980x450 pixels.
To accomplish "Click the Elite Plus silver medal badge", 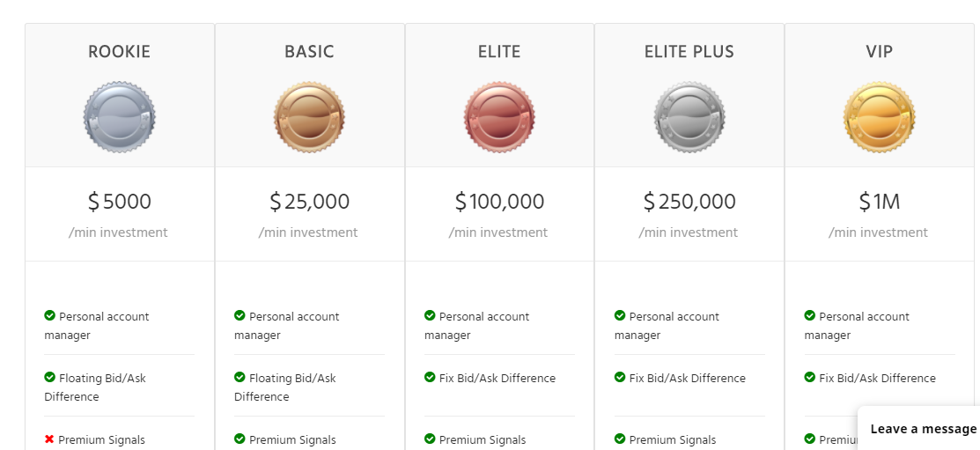I will 689,117.
